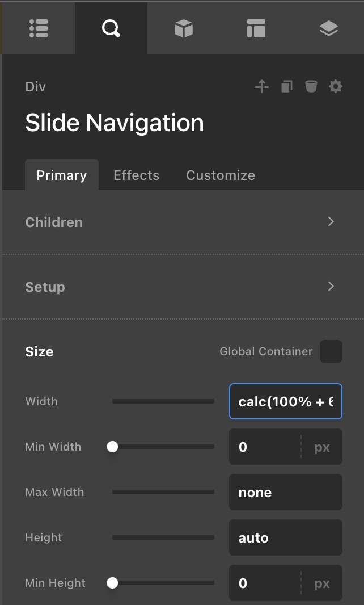Viewport: 364px width, 605px height.
Task: Click the Min Width slider handle
Action: (x=112, y=447)
